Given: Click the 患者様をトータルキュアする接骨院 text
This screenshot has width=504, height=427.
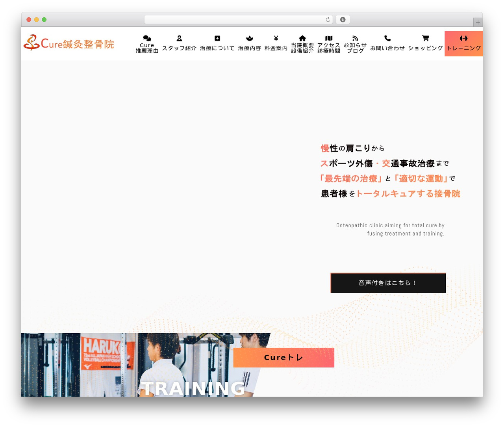Looking at the screenshot, I should tap(391, 194).
